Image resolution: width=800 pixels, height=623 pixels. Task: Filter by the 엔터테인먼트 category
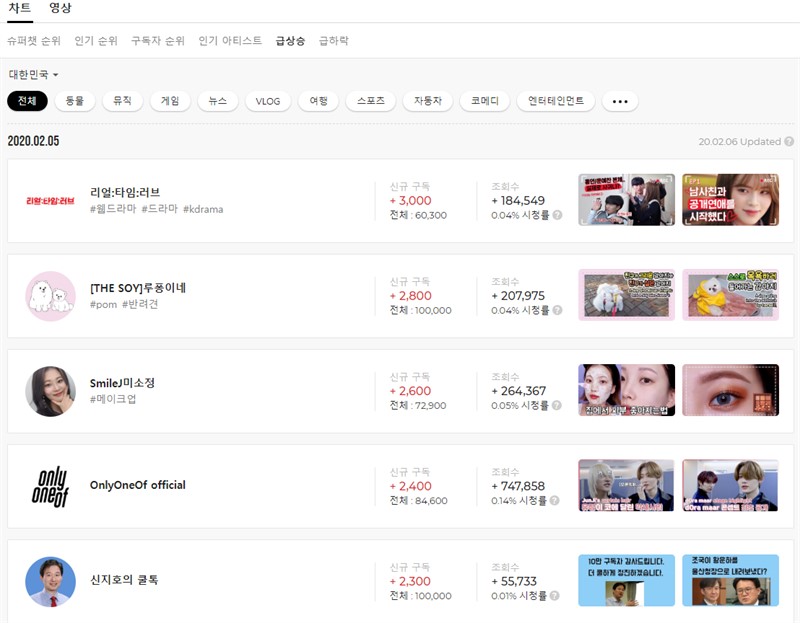pyautogui.click(x=556, y=101)
